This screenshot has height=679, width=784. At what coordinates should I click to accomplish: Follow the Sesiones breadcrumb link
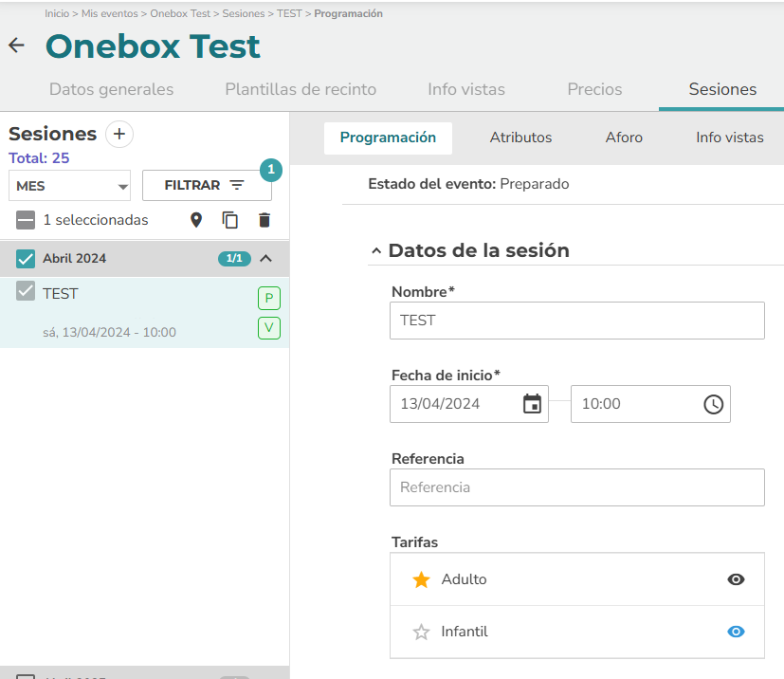[244, 13]
